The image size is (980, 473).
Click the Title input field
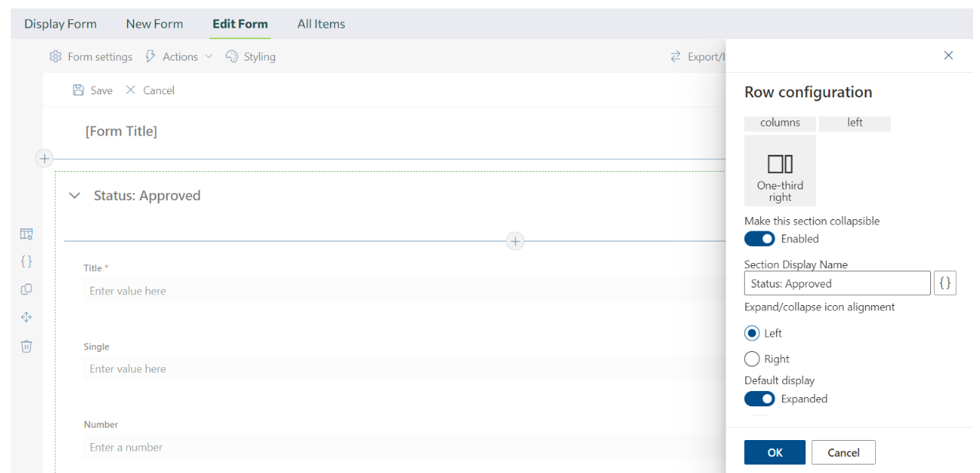coord(404,291)
